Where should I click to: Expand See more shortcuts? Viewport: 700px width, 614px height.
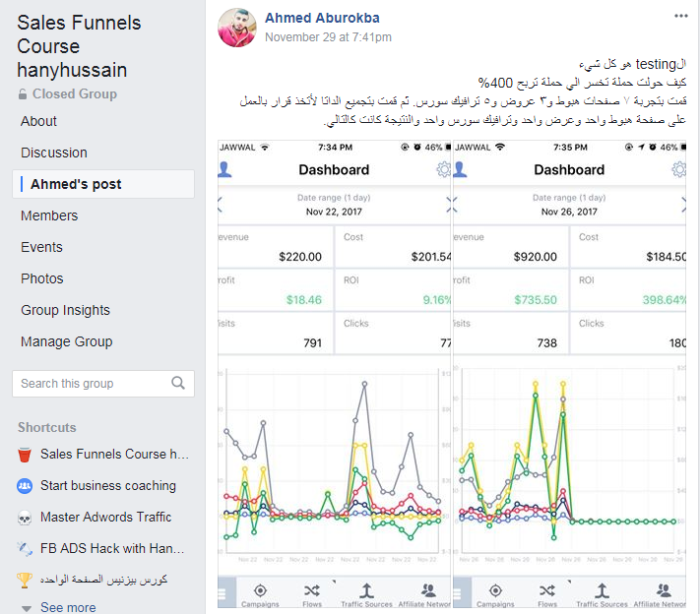68,607
